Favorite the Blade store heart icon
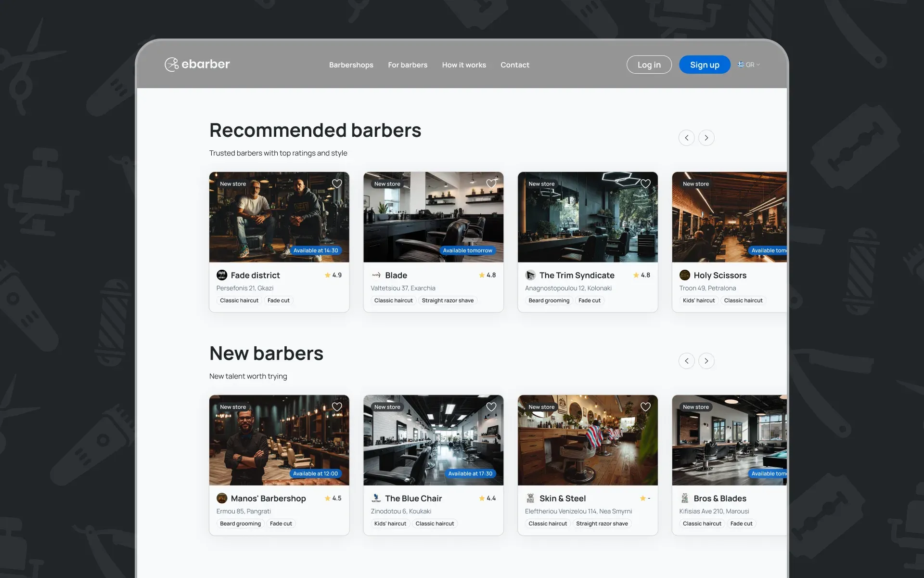The width and height of the screenshot is (924, 578). [491, 184]
